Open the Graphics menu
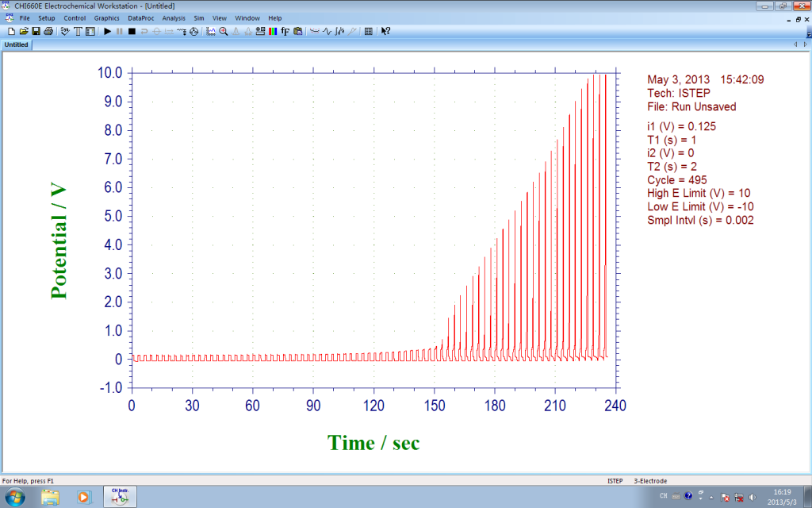 [x=106, y=17]
